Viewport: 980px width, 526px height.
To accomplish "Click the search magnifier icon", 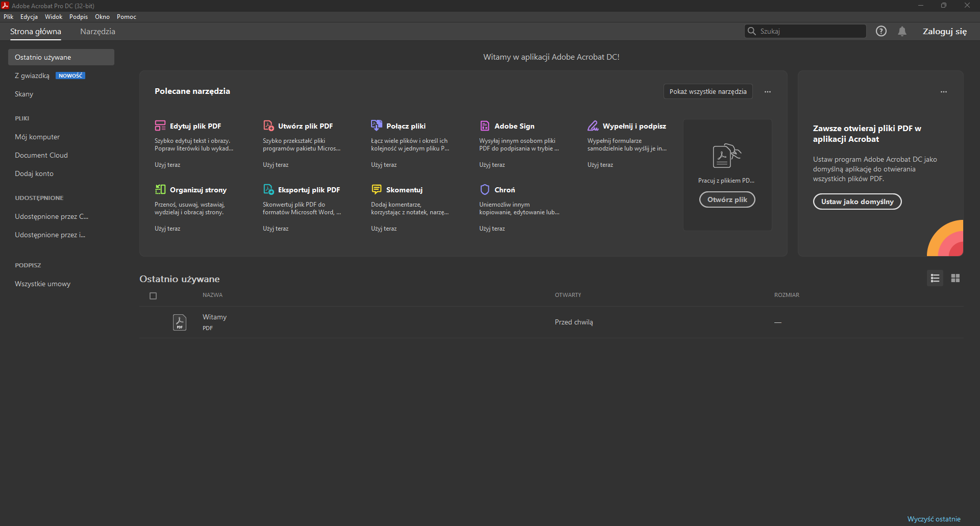I will click(752, 31).
